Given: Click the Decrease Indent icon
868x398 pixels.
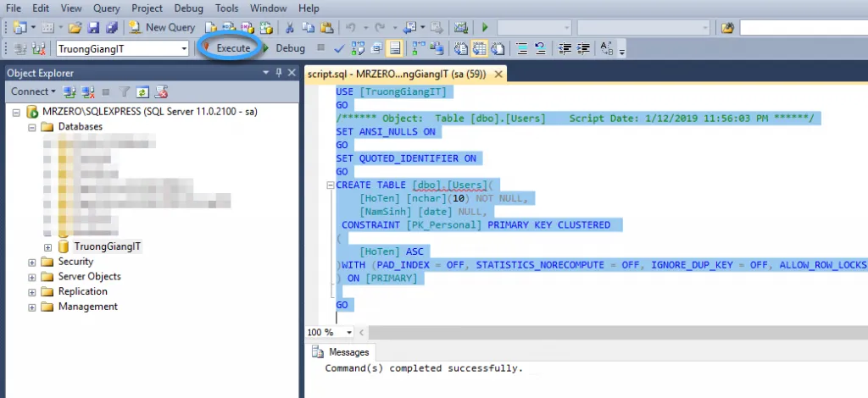Looking at the screenshot, I should click(564, 48).
